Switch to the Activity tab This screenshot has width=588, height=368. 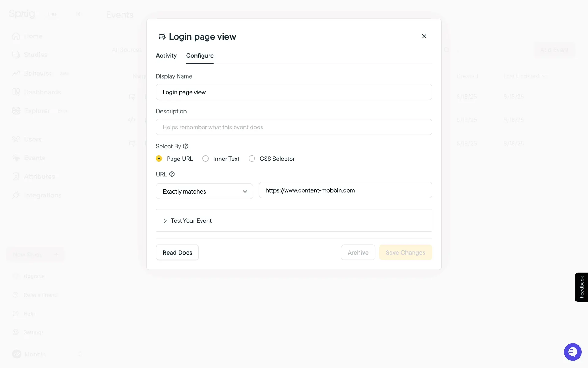click(166, 56)
